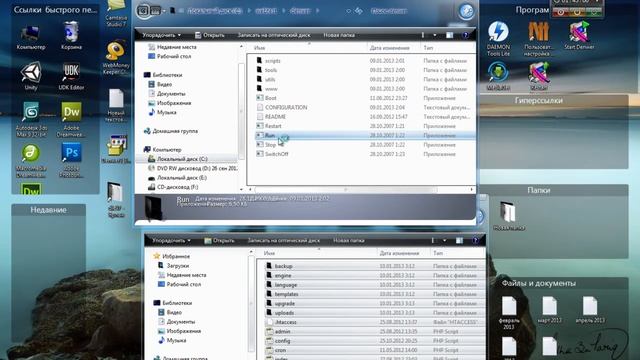Image resolution: width=640 pixels, height=360 pixels.
Task: Click Новая папка in upper Explorer toolbar
Action: coord(339,36)
